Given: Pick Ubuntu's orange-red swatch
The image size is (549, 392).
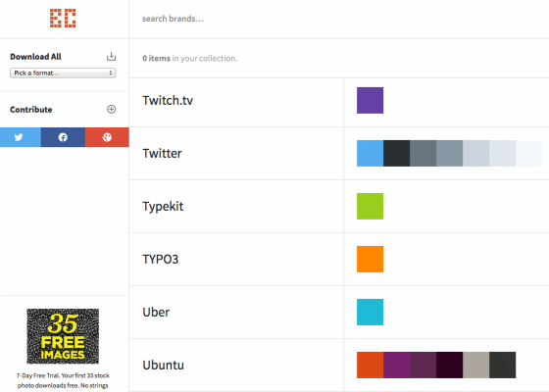Looking at the screenshot, I should 371,365.
